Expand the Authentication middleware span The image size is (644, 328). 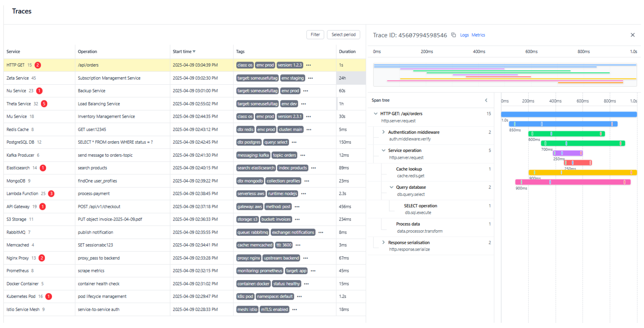pyautogui.click(x=383, y=132)
